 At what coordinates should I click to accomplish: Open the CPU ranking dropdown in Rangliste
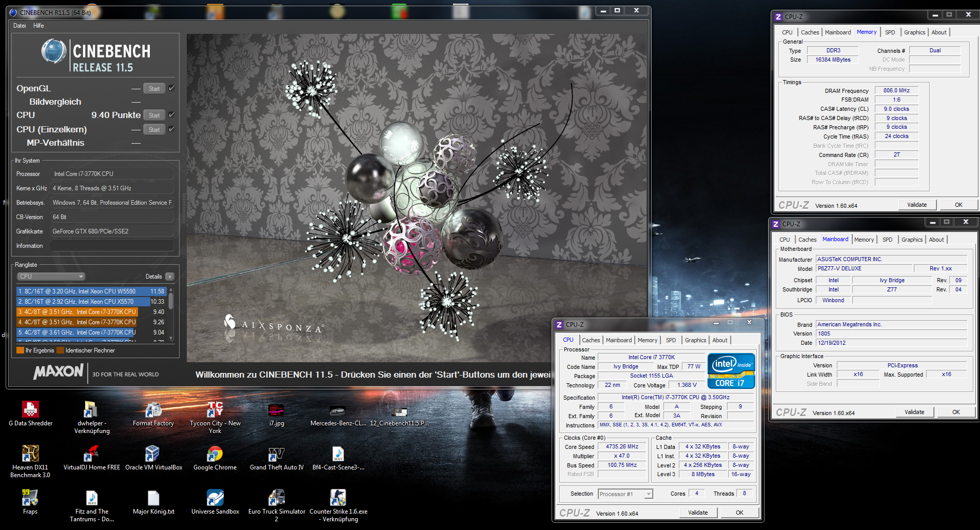[51, 277]
